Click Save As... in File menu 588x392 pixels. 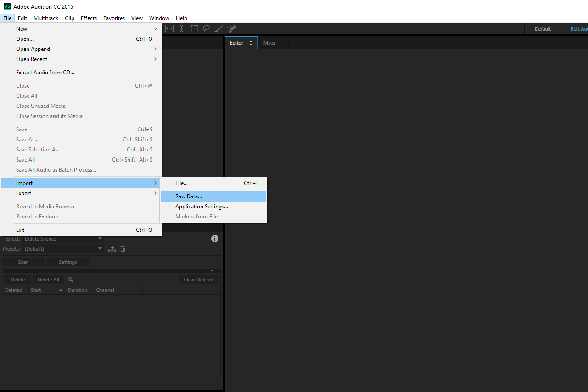tap(82, 140)
